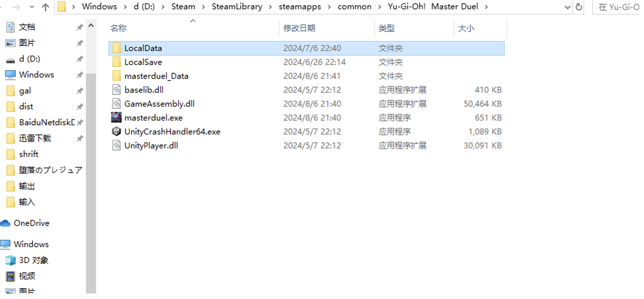Click the refresh button beside address bar
Viewport: 644px width, 299px height.
pos(579,7)
